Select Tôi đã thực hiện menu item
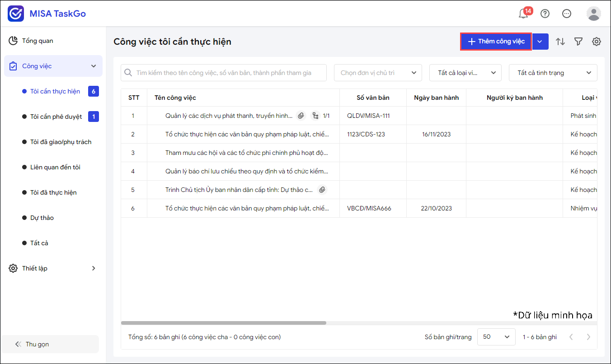The height and width of the screenshot is (364, 611). pos(53,192)
